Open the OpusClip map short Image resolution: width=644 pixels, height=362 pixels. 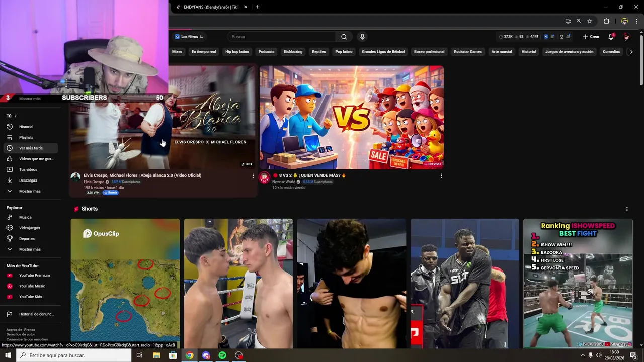(125, 284)
